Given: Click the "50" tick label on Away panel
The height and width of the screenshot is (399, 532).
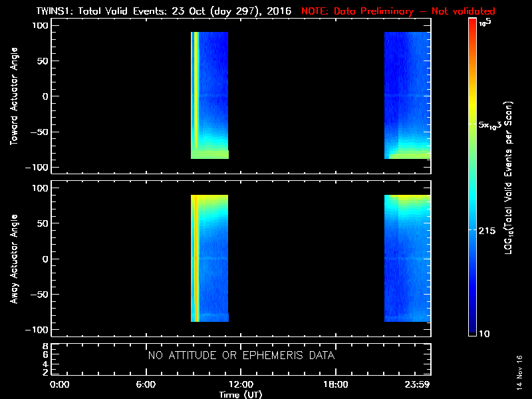Looking at the screenshot, I should pos(43,223).
